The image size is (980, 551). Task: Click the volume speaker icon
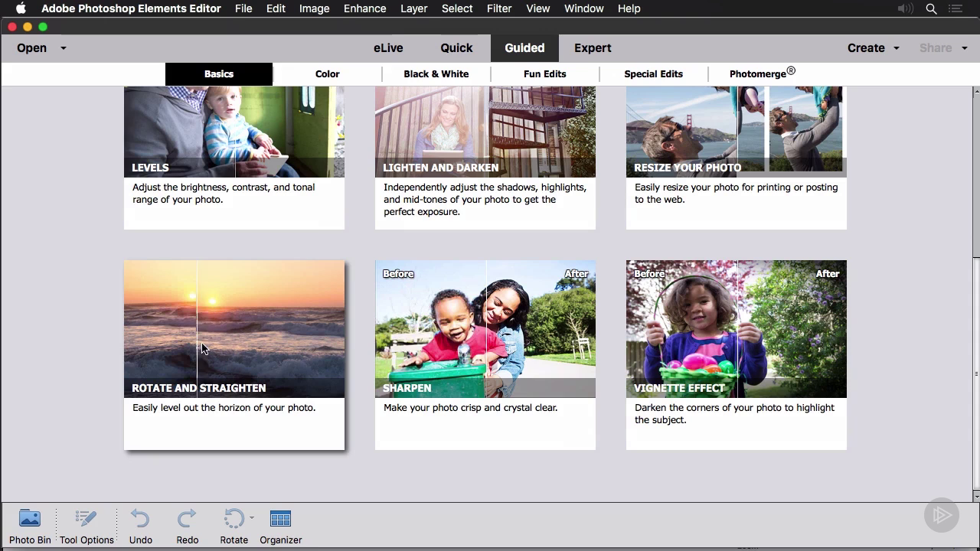(904, 8)
